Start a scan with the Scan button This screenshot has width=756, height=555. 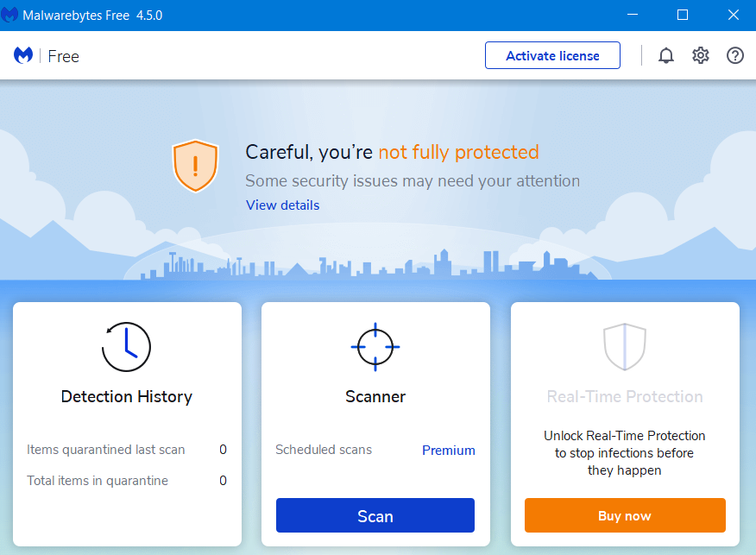coord(375,515)
